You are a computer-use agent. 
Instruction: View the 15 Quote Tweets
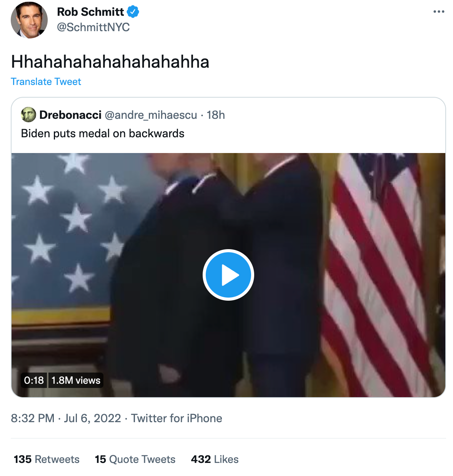pyautogui.click(x=135, y=459)
